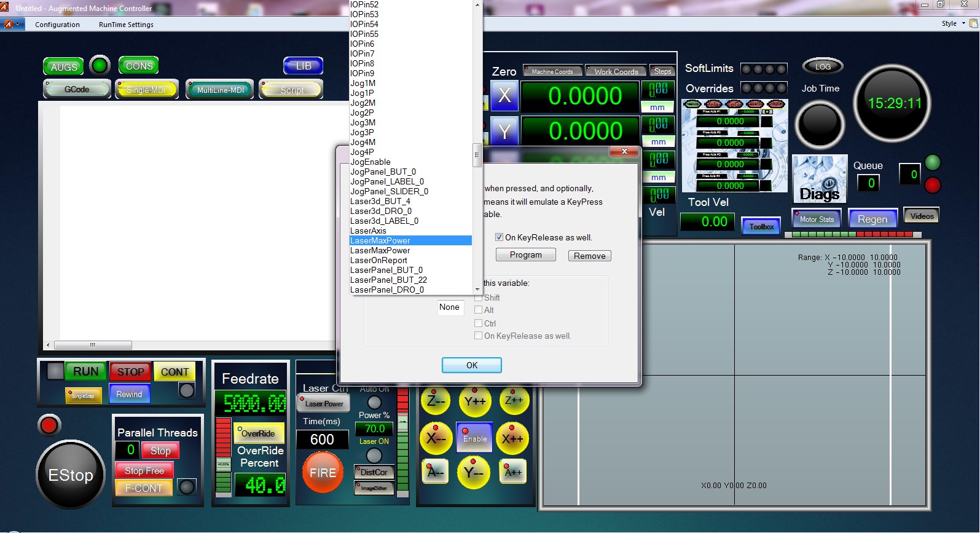Open the RunTime Settings menu
This screenshot has width=980, height=533.
(x=126, y=25)
